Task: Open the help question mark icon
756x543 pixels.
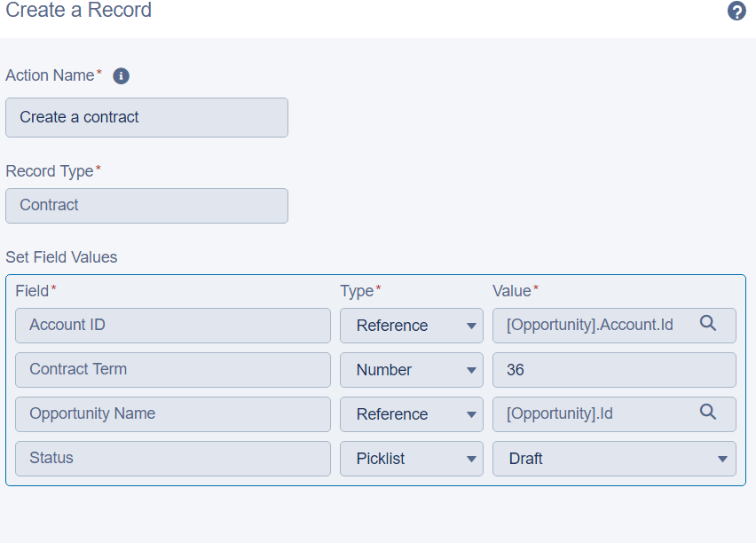Action: point(736,12)
